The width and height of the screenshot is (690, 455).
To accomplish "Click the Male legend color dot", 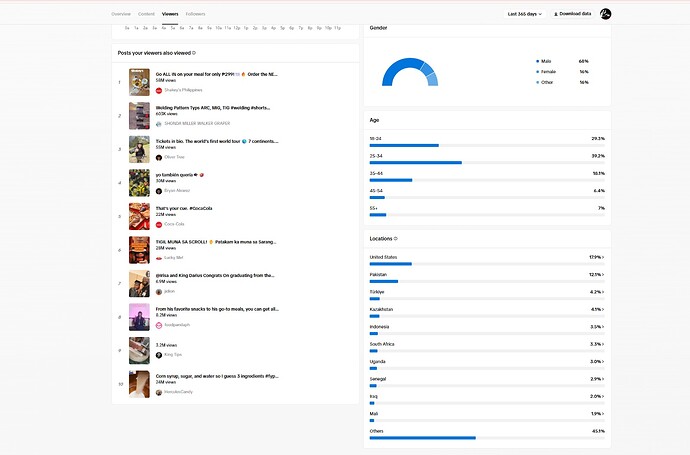I will [x=537, y=61].
